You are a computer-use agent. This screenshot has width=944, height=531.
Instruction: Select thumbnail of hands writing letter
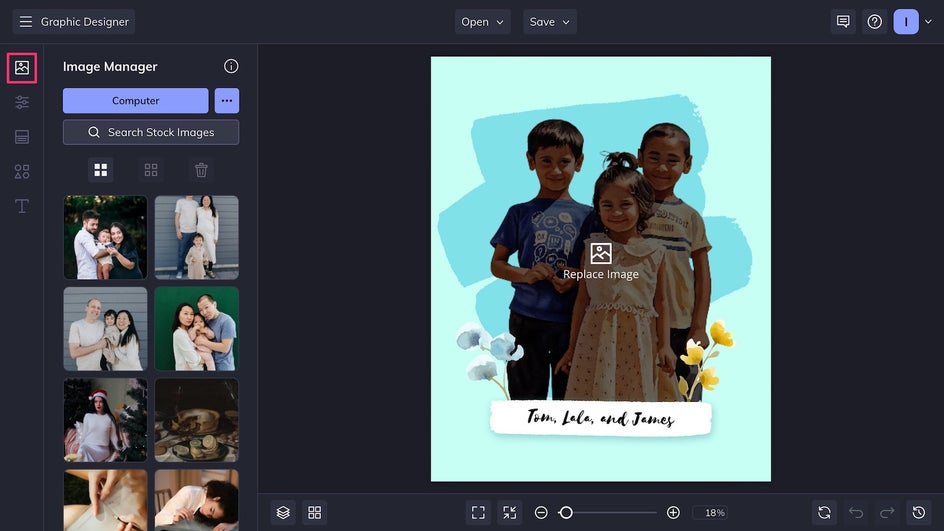coord(105,500)
